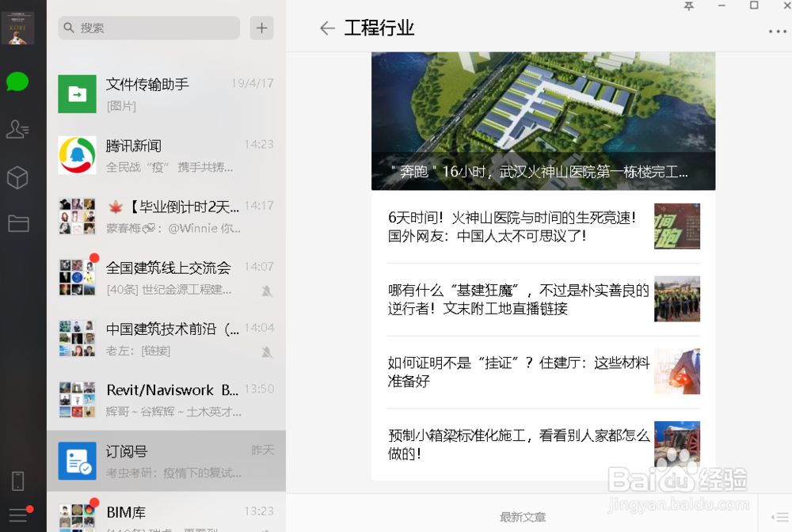Viewport: 792px width, 532px height.
Task: Open the Revit/Naviswork group chat
Action: pyautogui.click(x=166, y=399)
